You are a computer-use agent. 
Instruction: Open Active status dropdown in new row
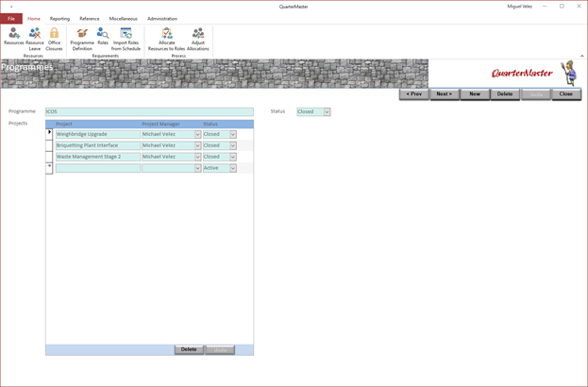[x=233, y=168]
